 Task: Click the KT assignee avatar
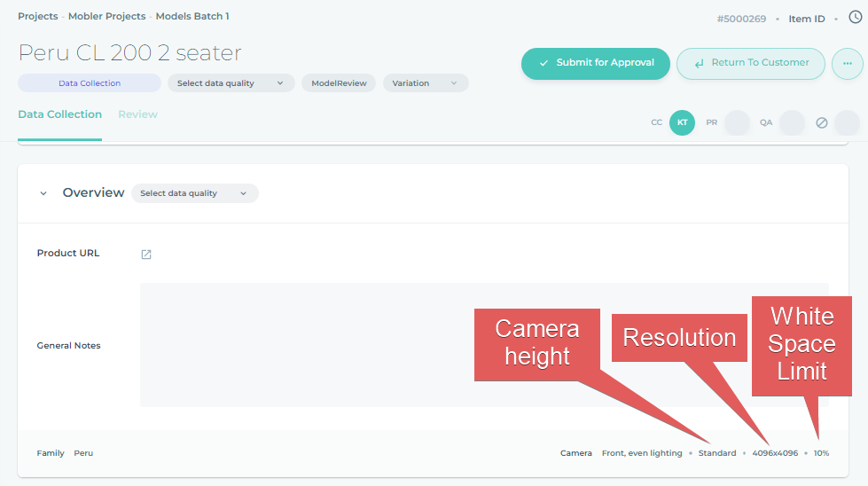coord(682,123)
